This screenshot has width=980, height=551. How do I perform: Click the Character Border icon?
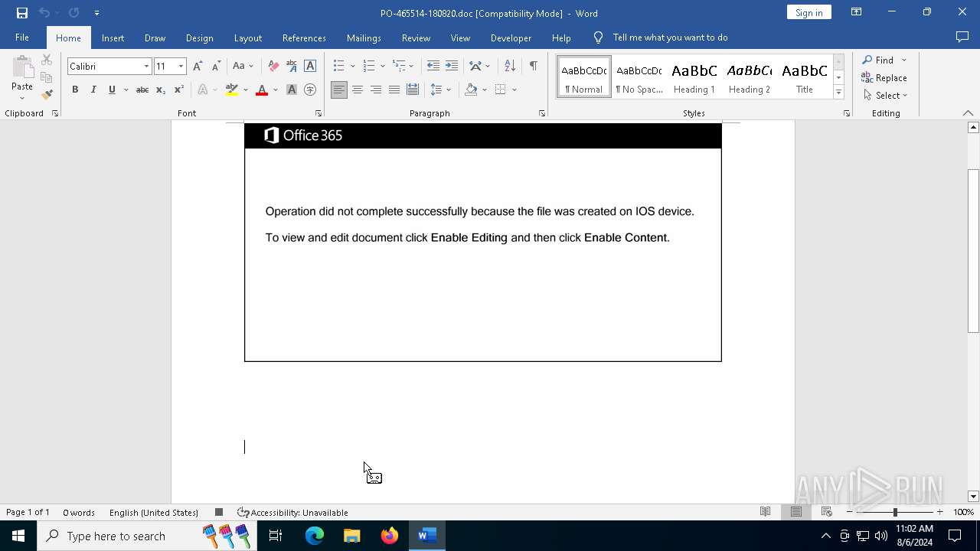pyautogui.click(x=310, y=67)
